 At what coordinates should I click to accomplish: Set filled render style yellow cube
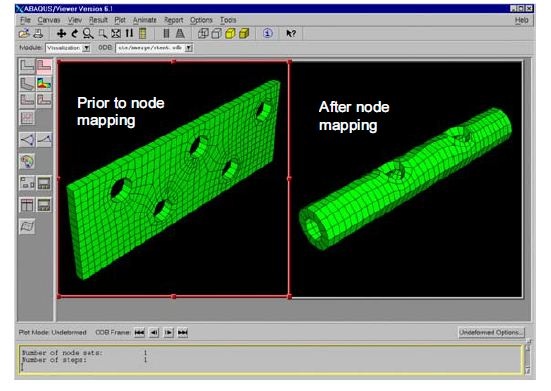[230, 33]
